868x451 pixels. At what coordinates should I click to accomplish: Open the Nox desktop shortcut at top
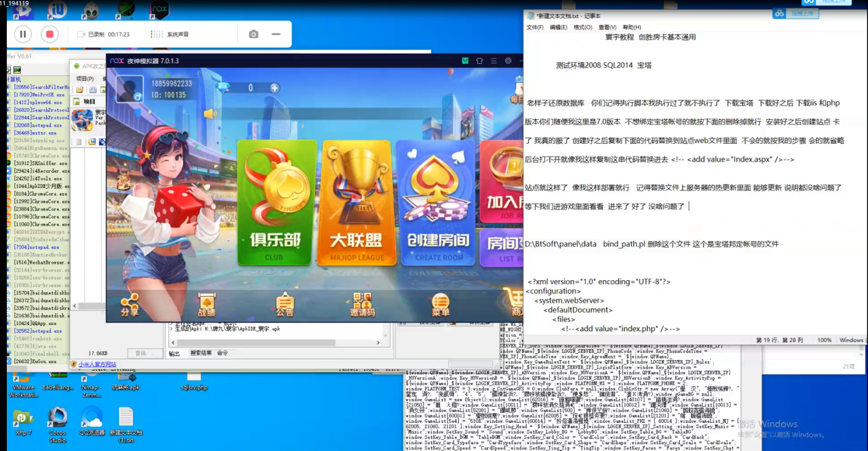(x=160, y=10)
